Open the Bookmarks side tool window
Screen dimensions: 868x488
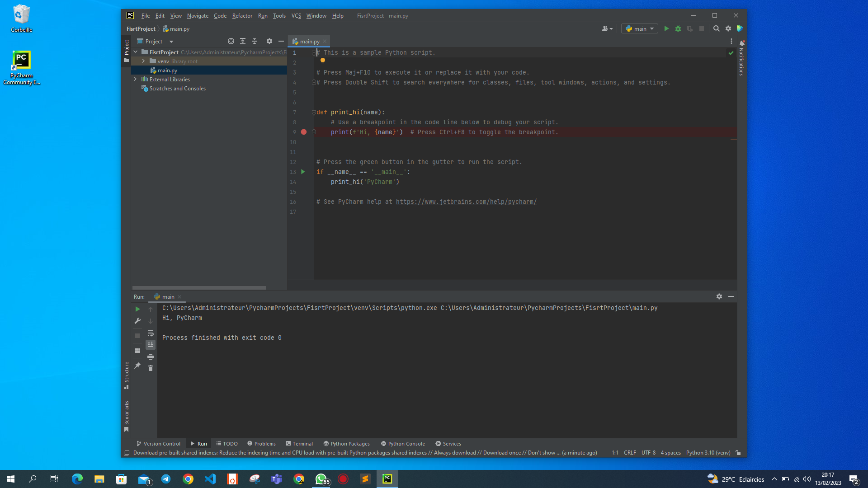(127, 416)
